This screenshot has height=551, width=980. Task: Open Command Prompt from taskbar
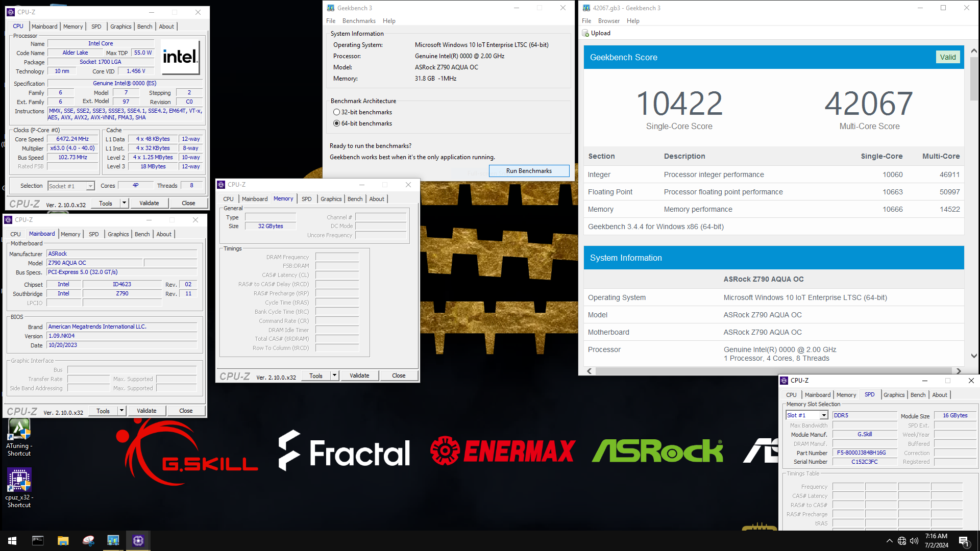[x=38, y=541]
